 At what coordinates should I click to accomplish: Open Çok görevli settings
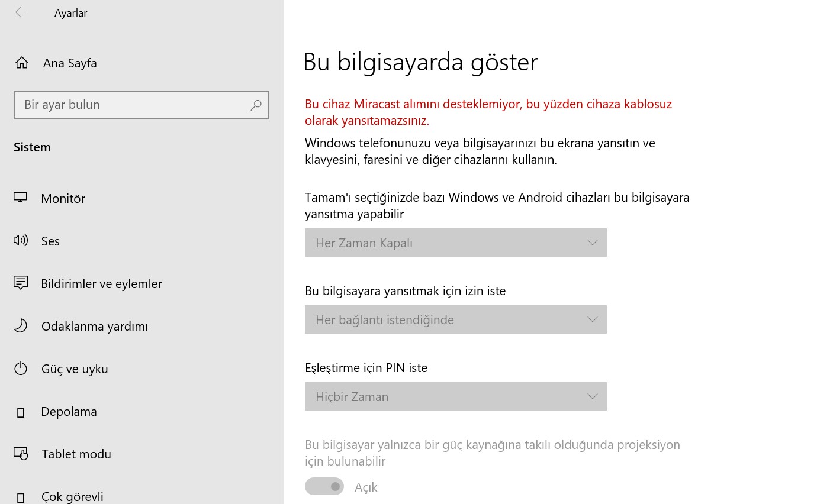(141, 490)
